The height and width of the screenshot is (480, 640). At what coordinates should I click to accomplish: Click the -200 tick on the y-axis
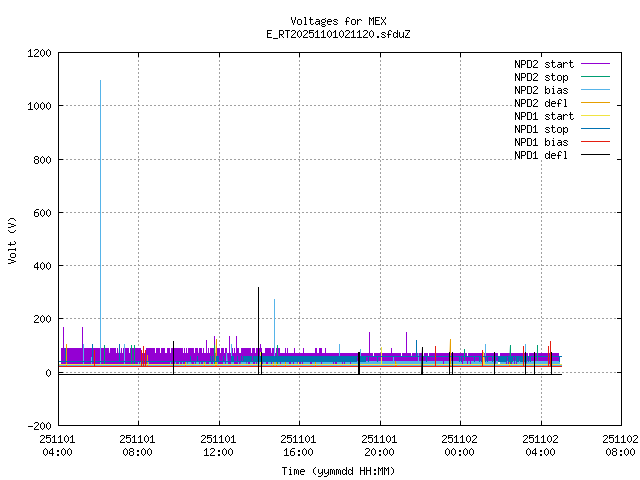pos(38,425)
